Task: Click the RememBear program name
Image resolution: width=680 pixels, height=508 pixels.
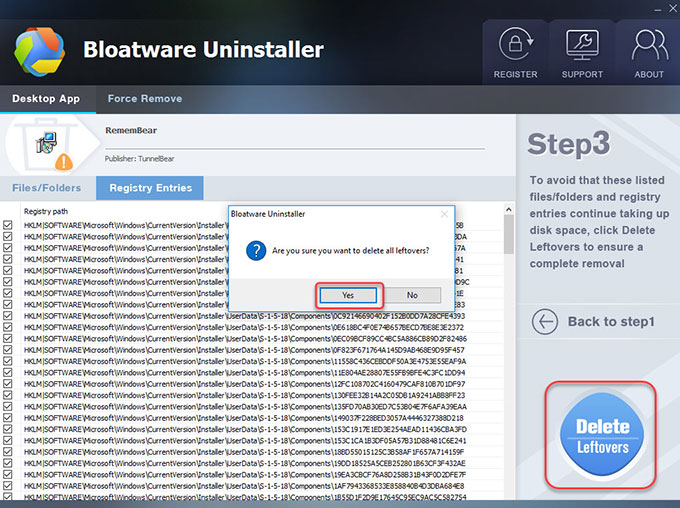Action: (131, 130)
